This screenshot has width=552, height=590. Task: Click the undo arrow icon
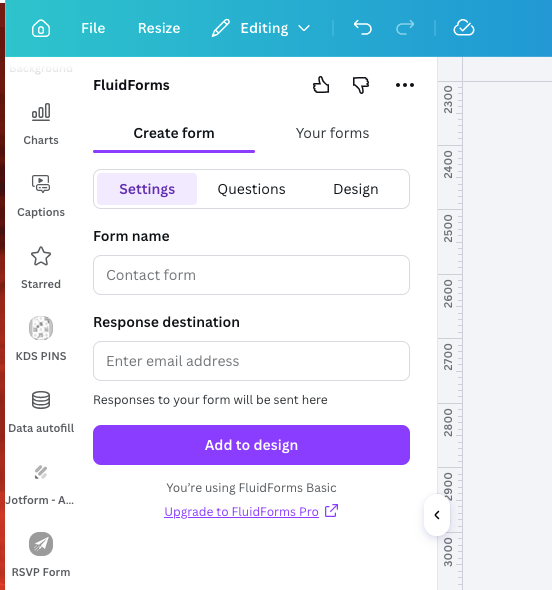[363, 28]
